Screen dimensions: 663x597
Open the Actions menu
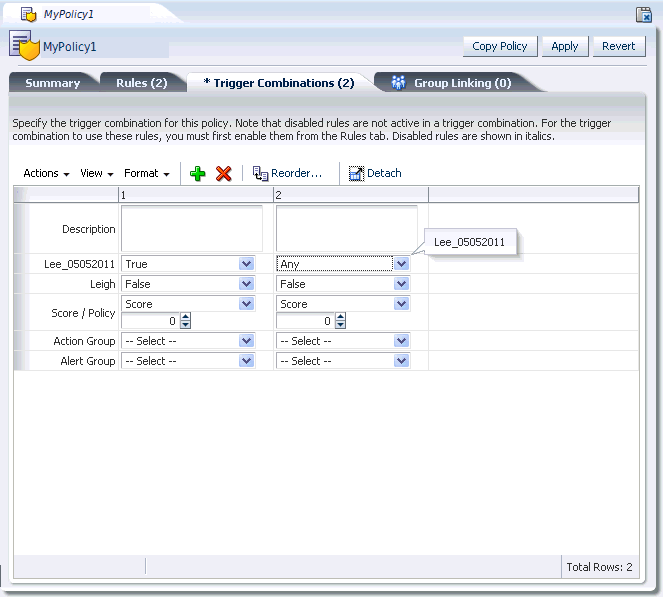46,173
